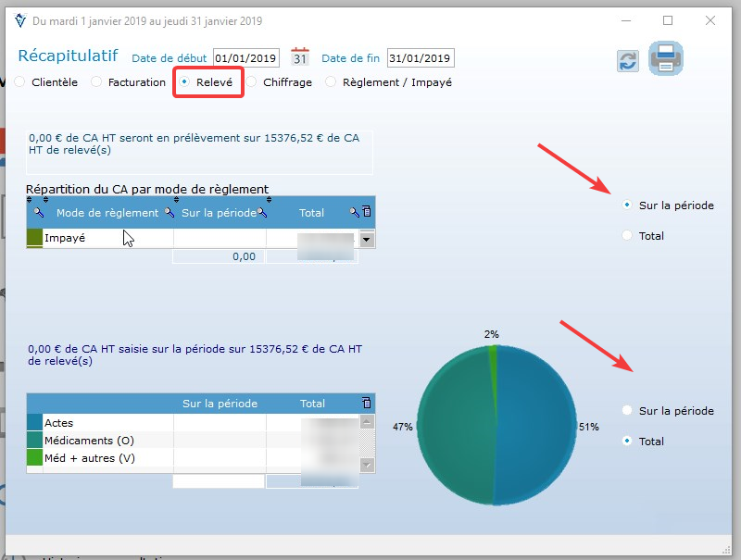The height and width of the screenshot is (560, 741).
Task: Print the Récapitulatif report
Action: (x=665, y=58)
